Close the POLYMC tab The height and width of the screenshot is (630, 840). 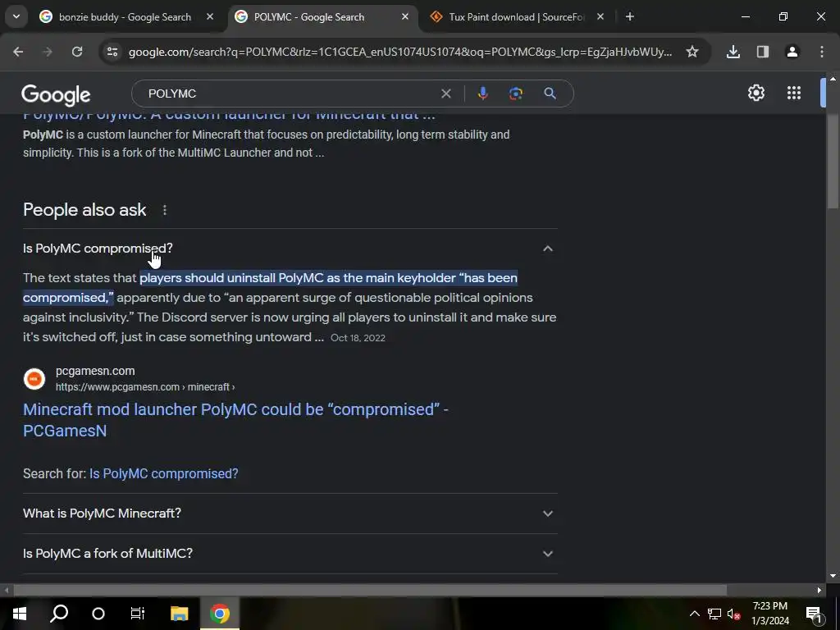(x=405, y=17)
